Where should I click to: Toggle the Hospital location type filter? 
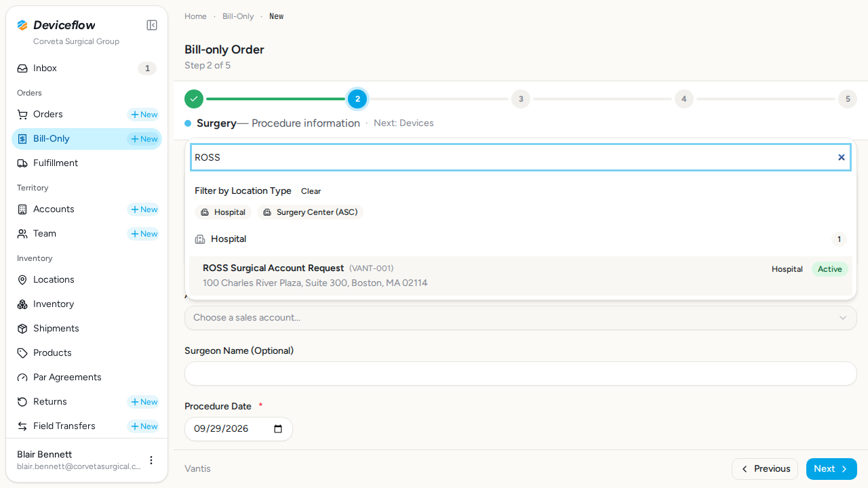point(223,212)
